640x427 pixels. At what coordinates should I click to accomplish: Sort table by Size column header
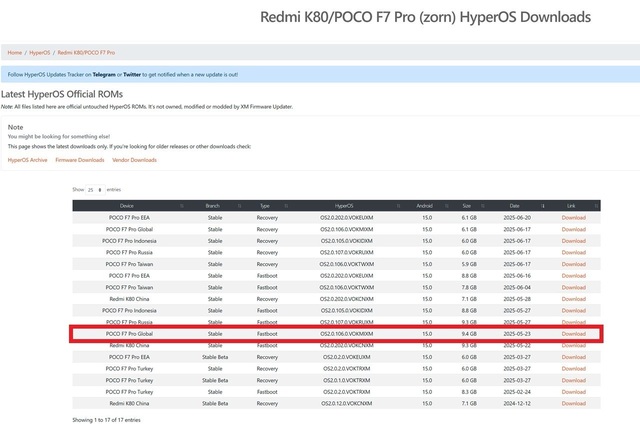pos(470,205)
